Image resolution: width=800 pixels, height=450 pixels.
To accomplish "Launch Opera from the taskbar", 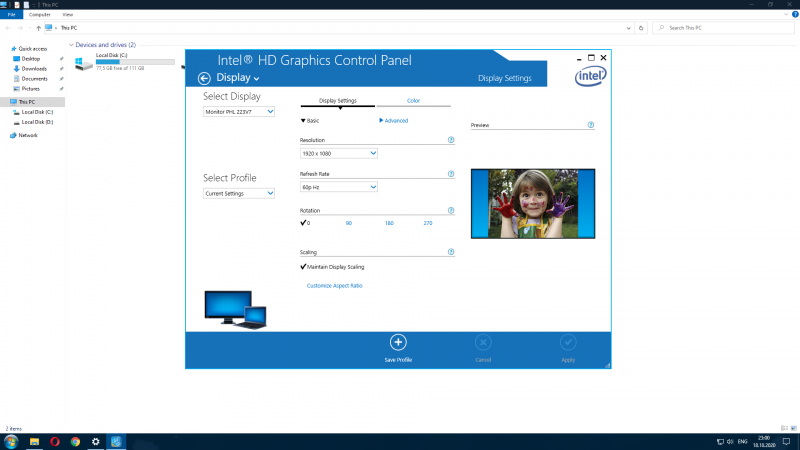I will tap(55, 442).
